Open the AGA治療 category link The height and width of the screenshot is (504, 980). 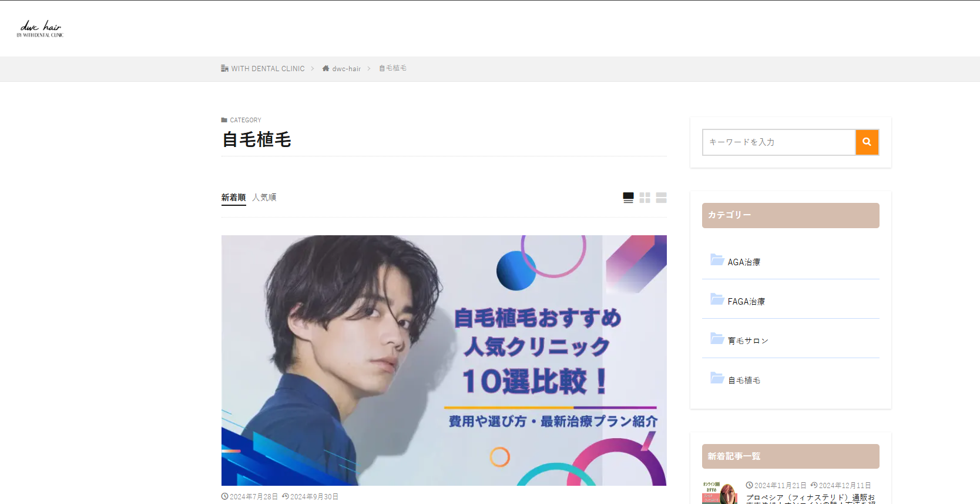click(744, 262)
